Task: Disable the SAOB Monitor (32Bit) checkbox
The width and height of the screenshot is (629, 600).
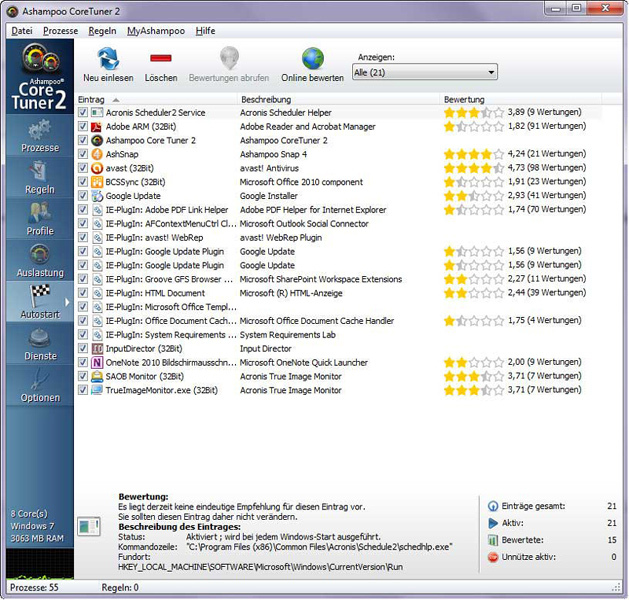Action: pos(83,376)
